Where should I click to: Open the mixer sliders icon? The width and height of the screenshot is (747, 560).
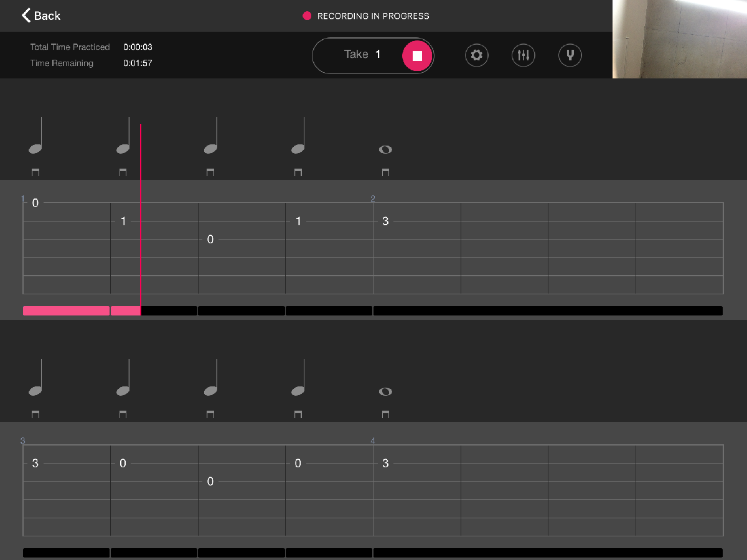523,55
